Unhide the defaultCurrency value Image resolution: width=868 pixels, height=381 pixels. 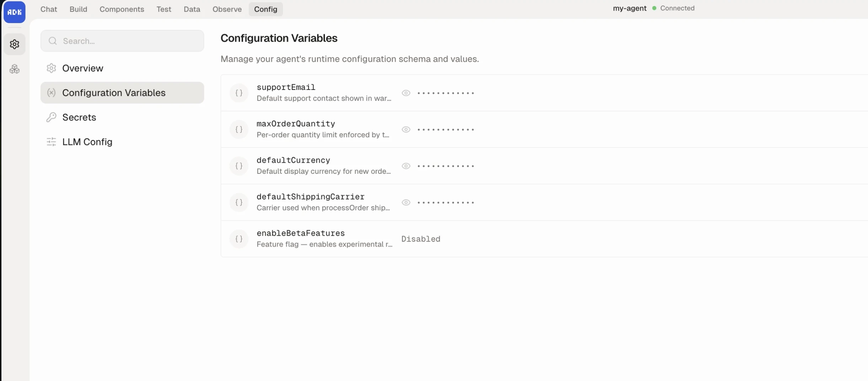coord(406,166)
